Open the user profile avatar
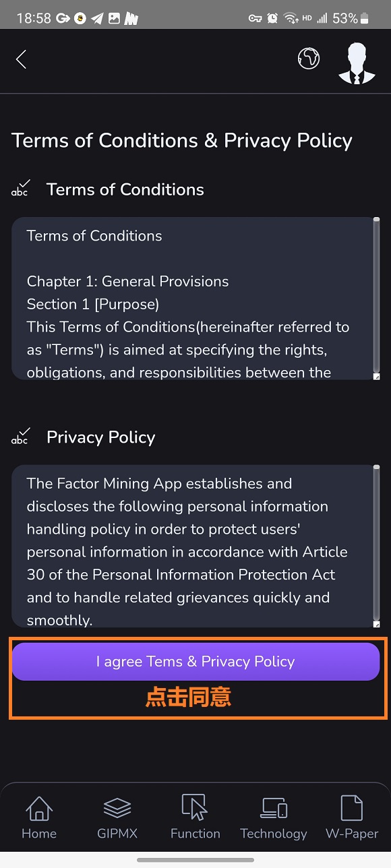 click(x=357, y=63)
